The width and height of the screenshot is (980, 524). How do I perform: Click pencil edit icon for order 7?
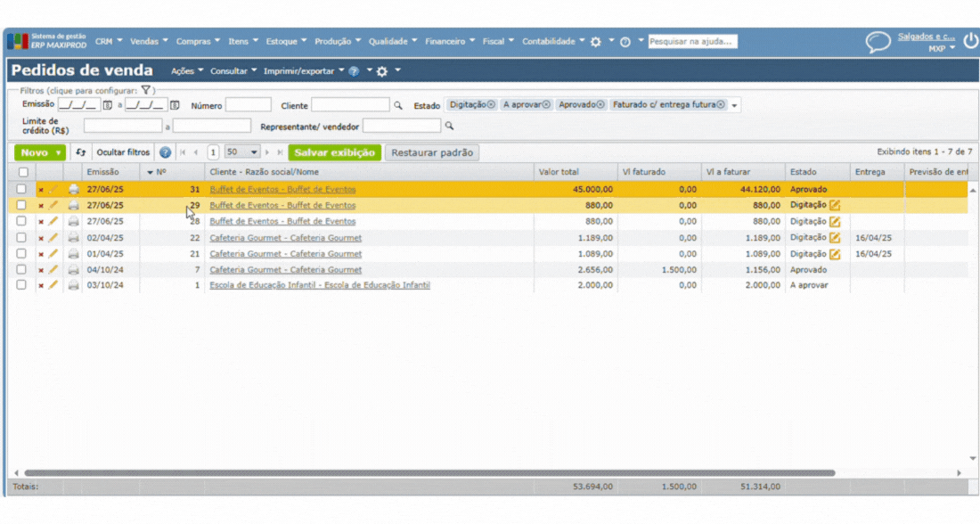coord(53,269)
